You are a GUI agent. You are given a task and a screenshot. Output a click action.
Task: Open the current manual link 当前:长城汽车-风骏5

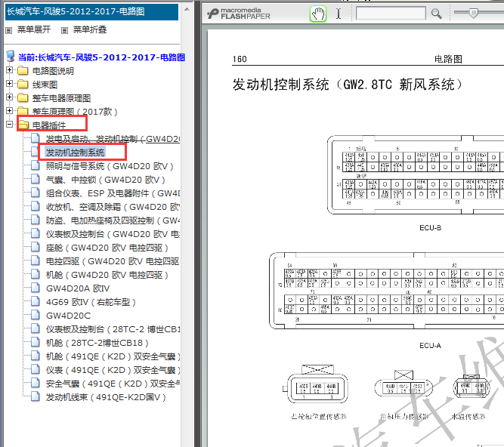coord(101,57)
